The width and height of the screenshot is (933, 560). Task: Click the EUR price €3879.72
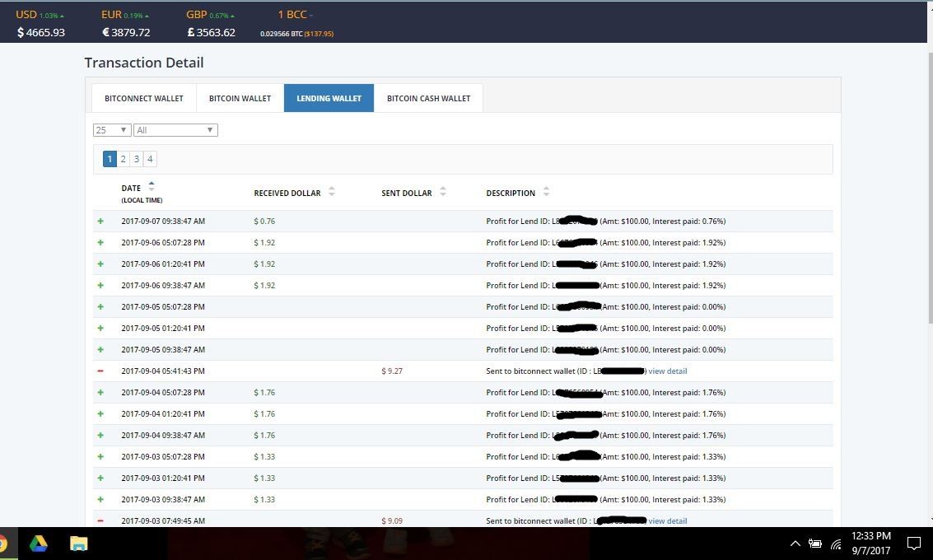click(x=126, y=32)
